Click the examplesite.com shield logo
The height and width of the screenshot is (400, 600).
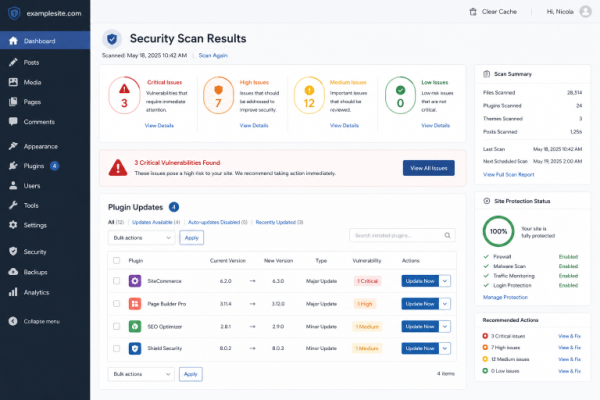14,13
